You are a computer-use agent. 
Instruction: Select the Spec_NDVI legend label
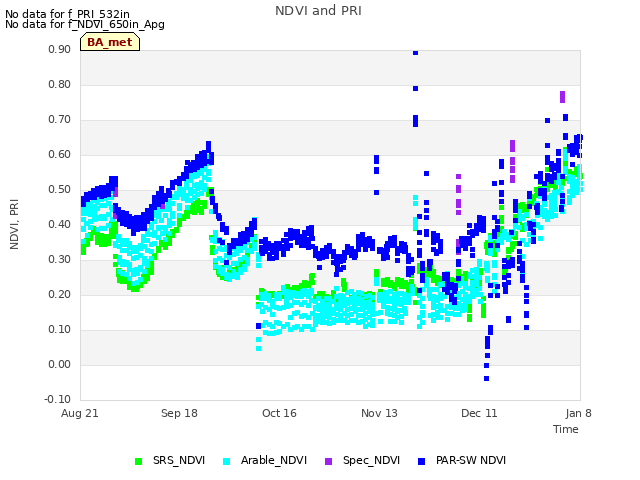pos(371,460)
